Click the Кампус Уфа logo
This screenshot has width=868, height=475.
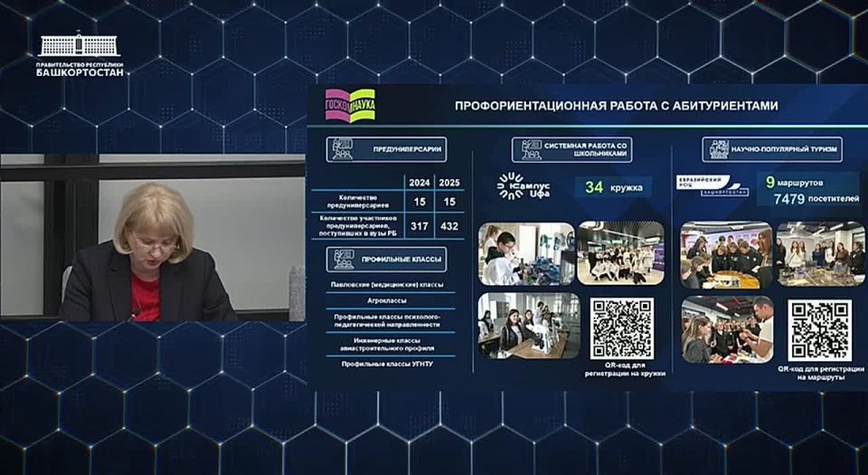click(x=524, y=186)
